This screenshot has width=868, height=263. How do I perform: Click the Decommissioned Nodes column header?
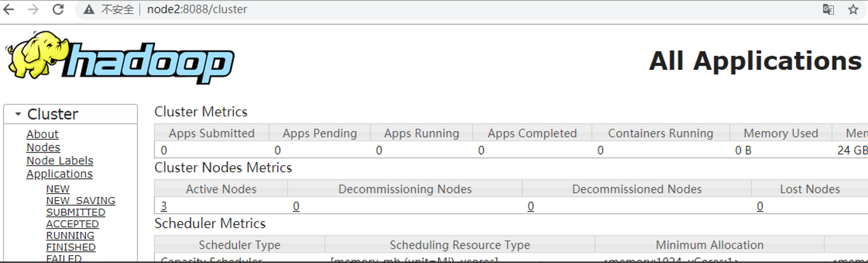pos(637,189)
